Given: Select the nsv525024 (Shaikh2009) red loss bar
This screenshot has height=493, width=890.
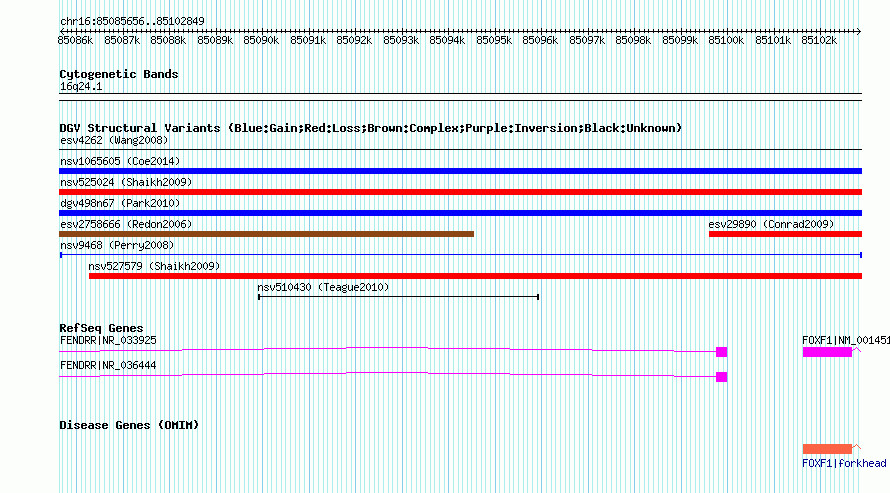Looking at the screenshot, I should (x=460, y=192).
